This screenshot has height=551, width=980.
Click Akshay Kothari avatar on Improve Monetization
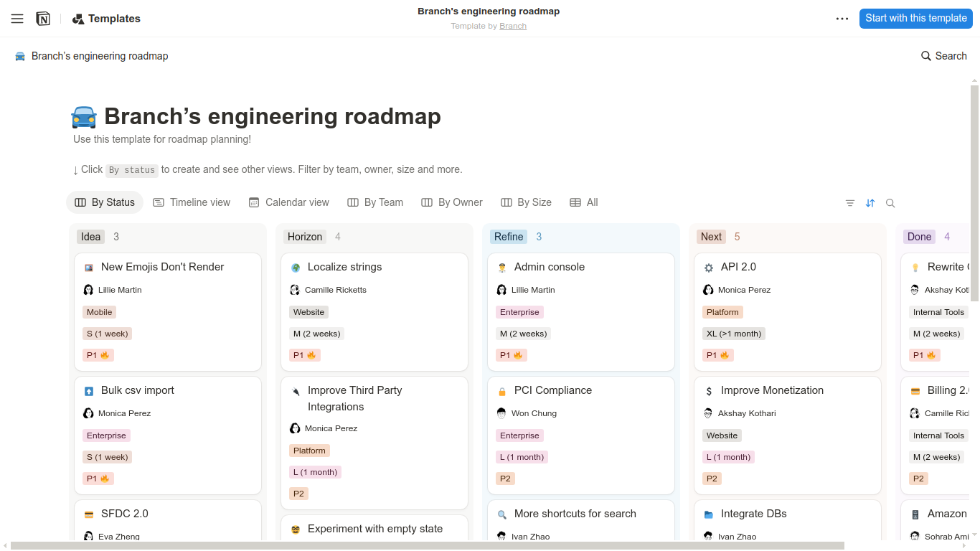[708, 413]
